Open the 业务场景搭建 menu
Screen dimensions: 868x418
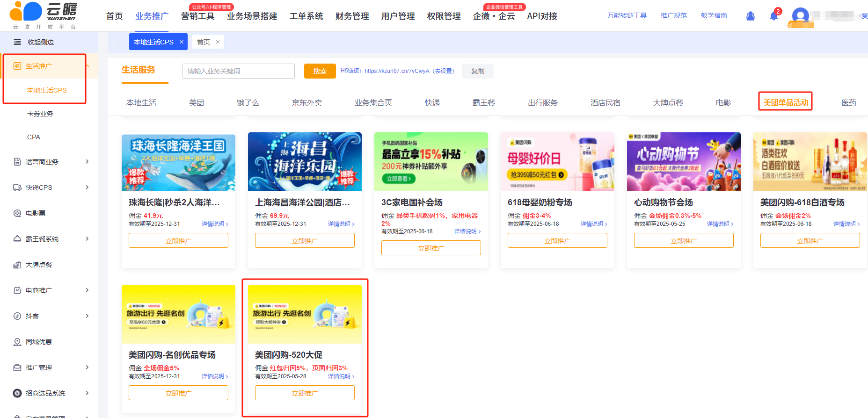pos(252,16)
